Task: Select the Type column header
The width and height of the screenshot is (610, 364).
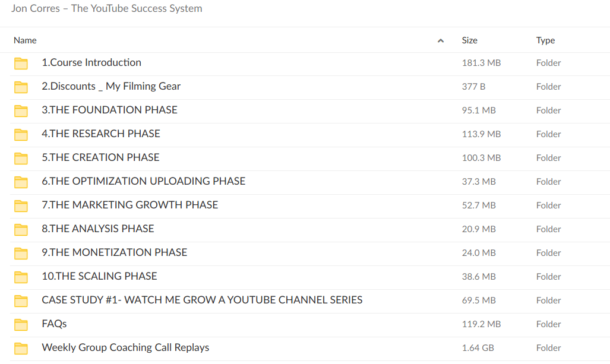Action: coord(545,40)
